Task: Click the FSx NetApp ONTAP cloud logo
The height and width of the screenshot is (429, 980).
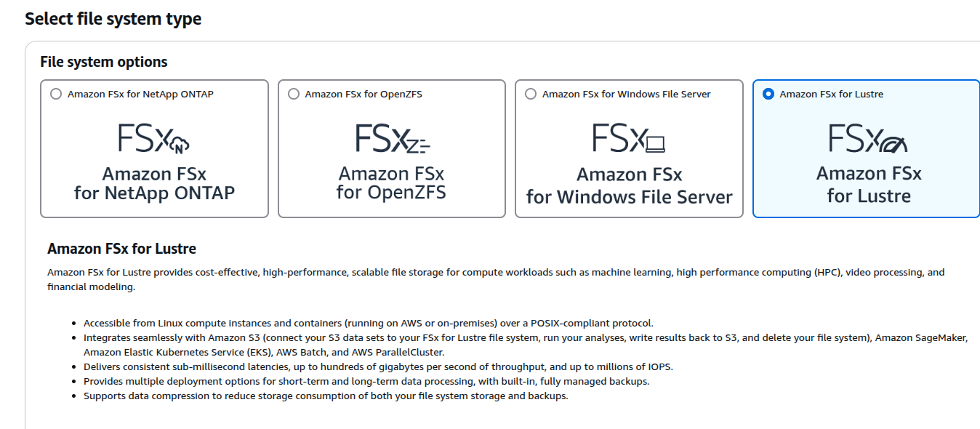Action: [x=154, y=138]
